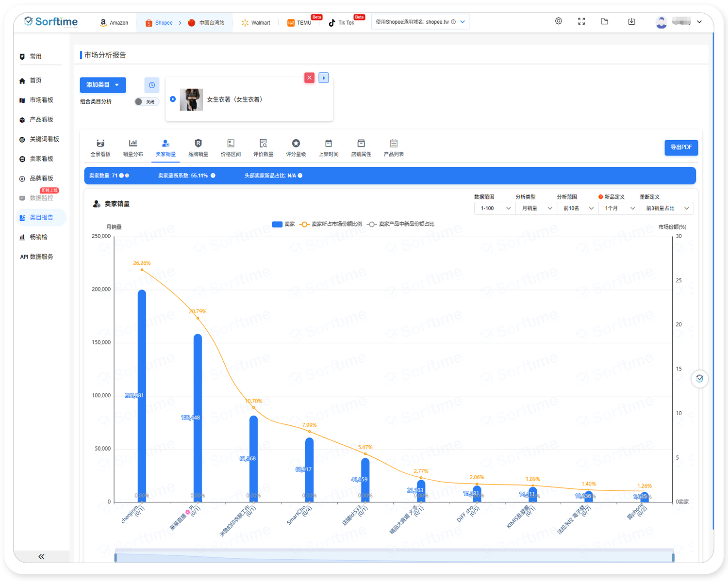This screenshot has height=582, width=728.
Task: Open the 产品列表 product list icon tab
Action: 394,148
